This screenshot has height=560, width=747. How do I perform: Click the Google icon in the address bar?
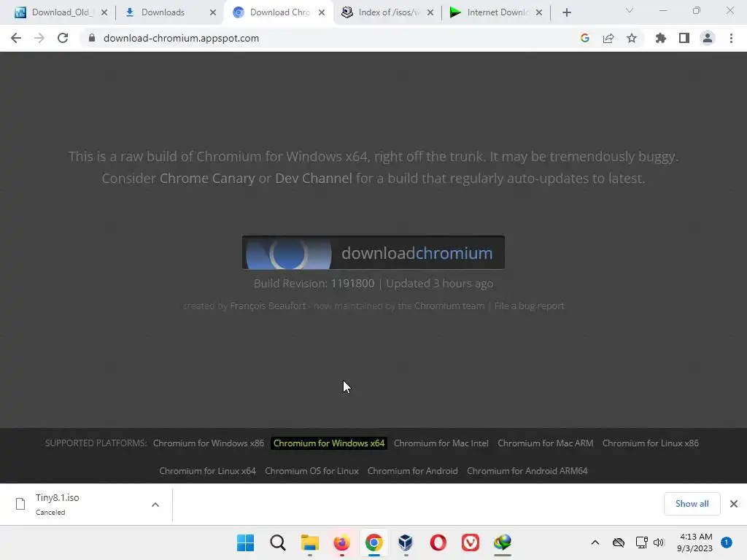[585, 38]
